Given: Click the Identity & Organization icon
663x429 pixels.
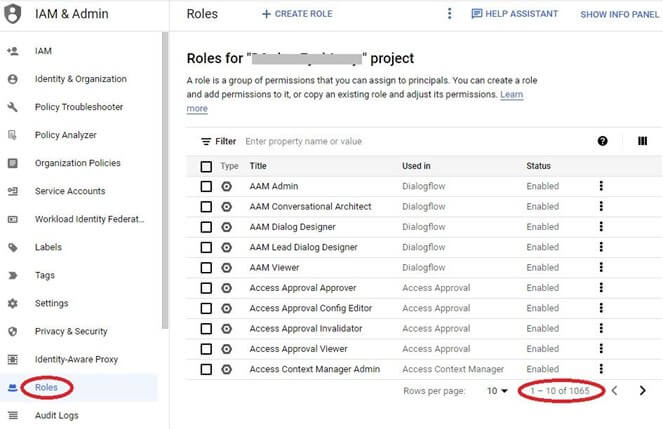Looking at the screenshot, I should tap(13, 79).
